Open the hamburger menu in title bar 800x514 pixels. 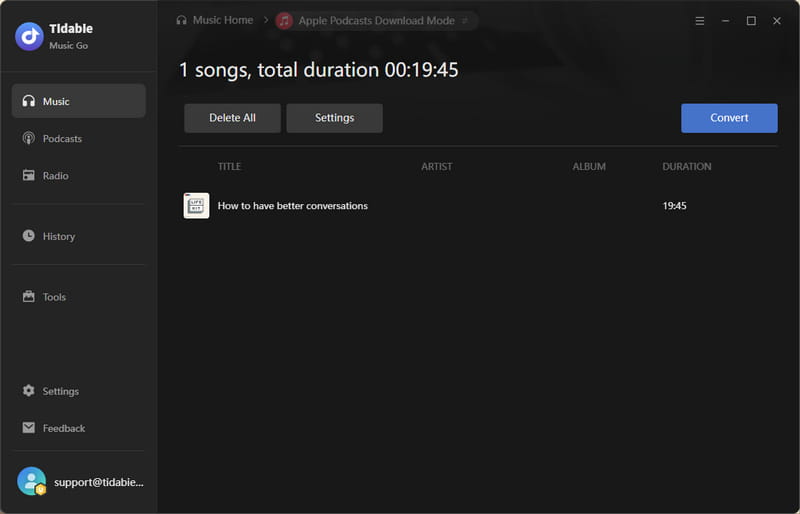coord(699,21)
